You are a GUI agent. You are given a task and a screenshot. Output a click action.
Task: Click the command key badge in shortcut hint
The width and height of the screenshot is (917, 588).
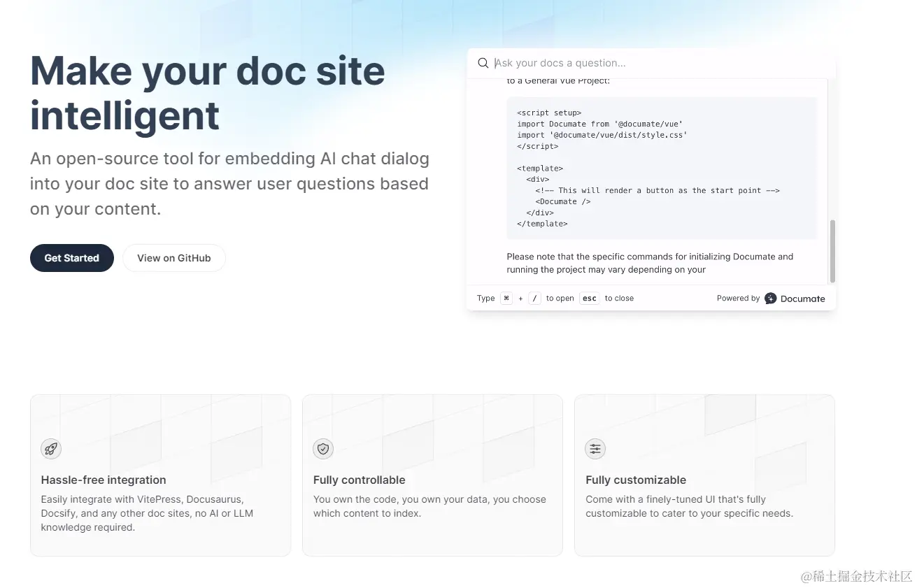click(x=505, y=298)
